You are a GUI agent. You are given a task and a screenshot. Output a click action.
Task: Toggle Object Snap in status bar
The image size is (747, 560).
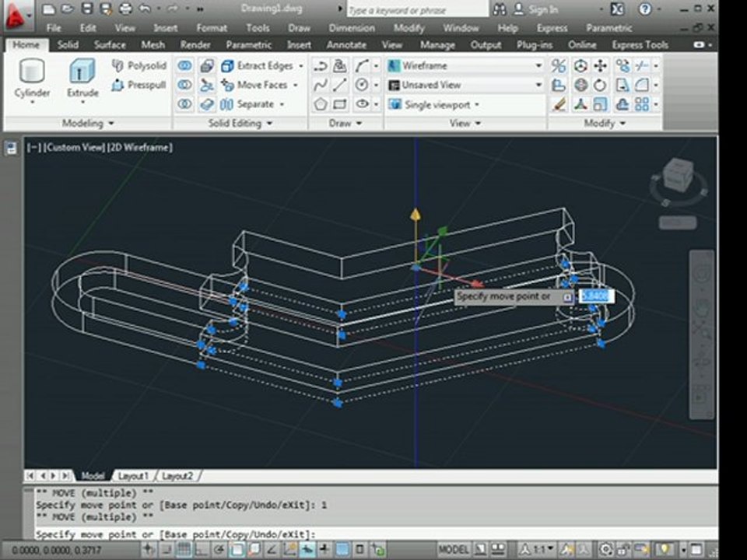click(237, 550)
